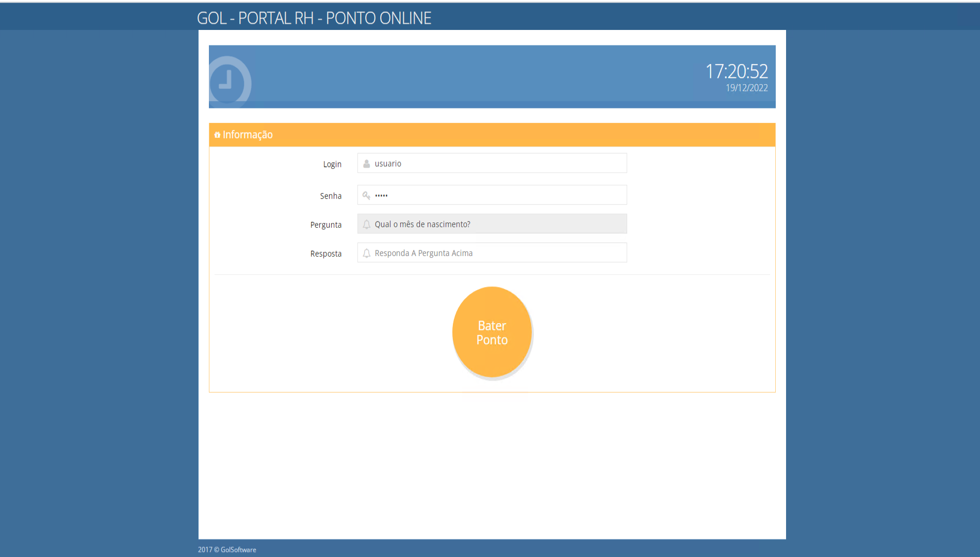Viewport: 980px width, 557px height.
Task: Click the bell icon in Resposta field
Action: click(367, 253)
